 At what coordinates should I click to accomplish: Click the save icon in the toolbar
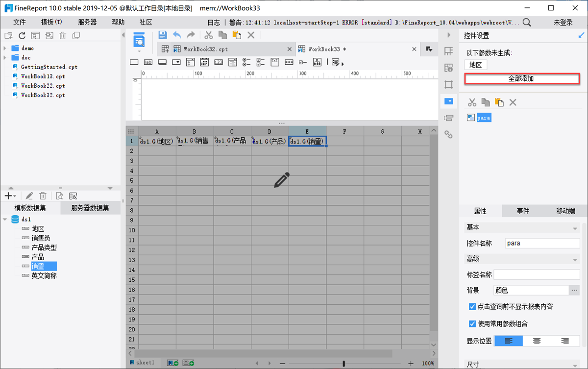point(163,35)
